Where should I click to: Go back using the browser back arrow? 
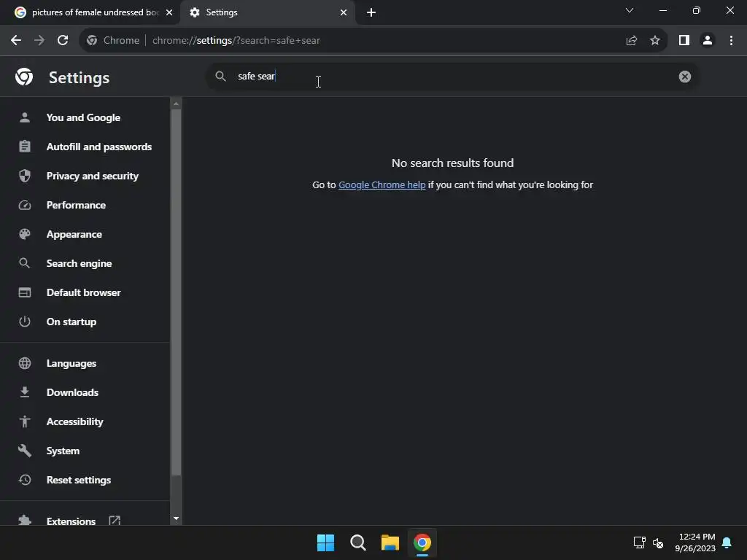[x=16, y=41]
